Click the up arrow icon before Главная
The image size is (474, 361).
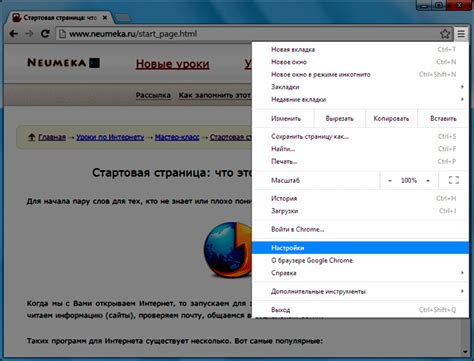pos(32,137)
